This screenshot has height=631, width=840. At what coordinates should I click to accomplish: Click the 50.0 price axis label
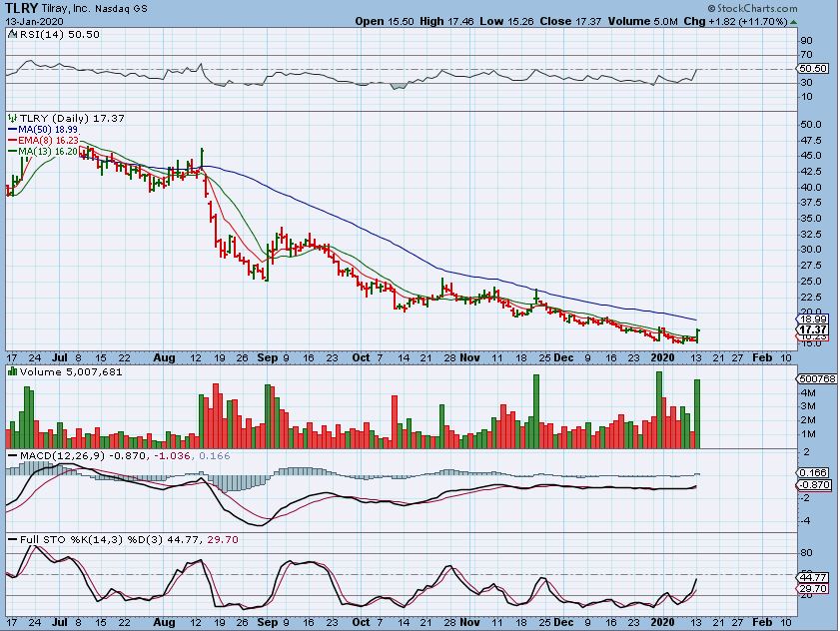[x=811, y=124]
